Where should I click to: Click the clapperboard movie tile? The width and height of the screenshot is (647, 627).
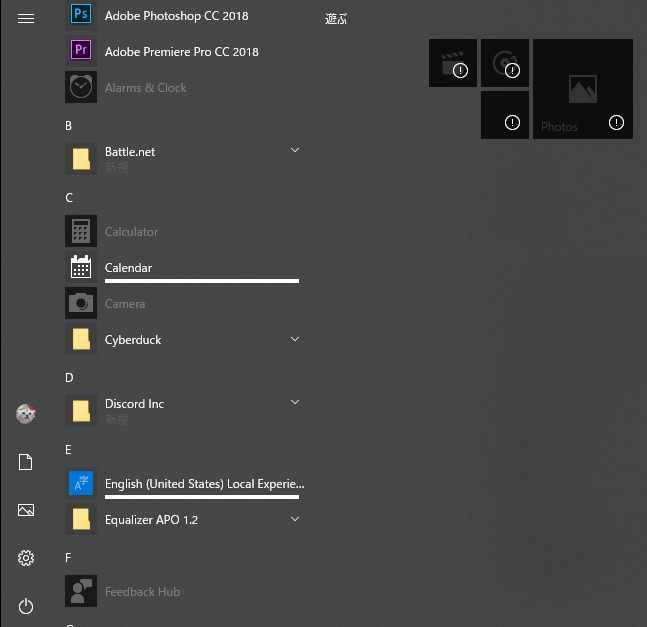tap(453, 63)
